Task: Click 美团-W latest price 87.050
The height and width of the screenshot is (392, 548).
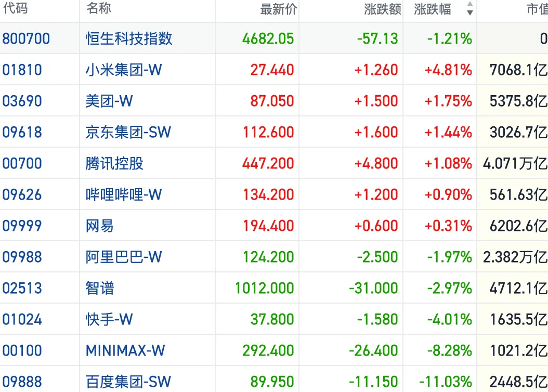Action: [272, 101]
